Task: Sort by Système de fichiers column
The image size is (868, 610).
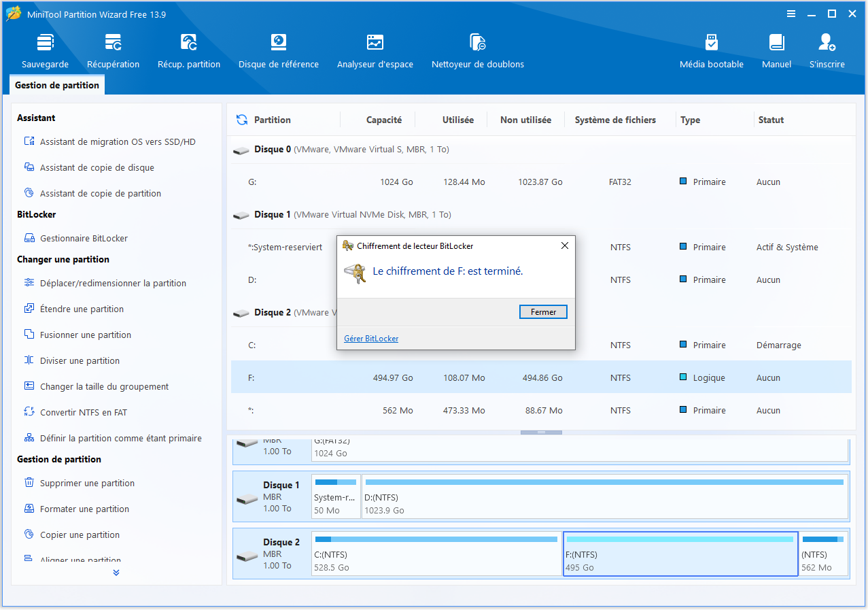Action: [615, 120]
